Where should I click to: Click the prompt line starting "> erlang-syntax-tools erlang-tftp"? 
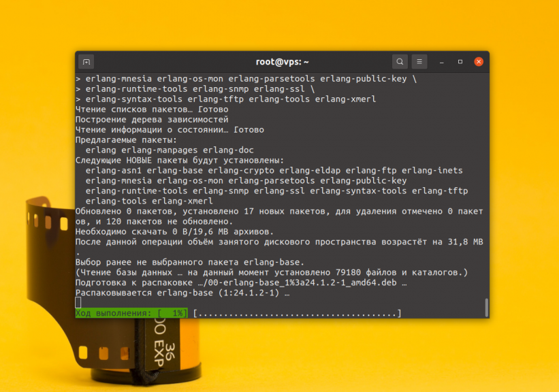(225, 99)
